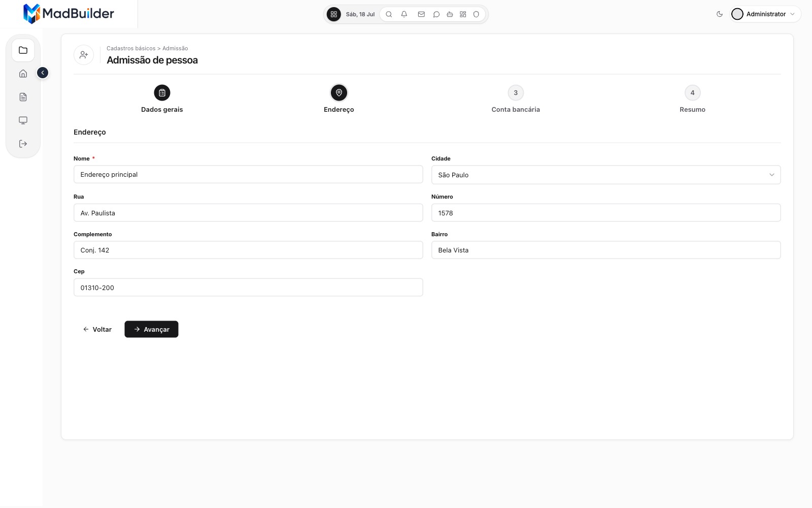This screenshot has height=508, width=812.
Task: Click the search magnifier icon in top bar
Action: coord(389,14)
